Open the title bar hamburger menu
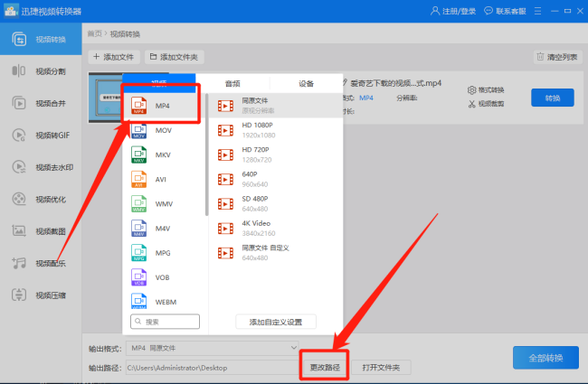This screenshot has width=588, height=384. pyautogui.click(x=537, y=11)
